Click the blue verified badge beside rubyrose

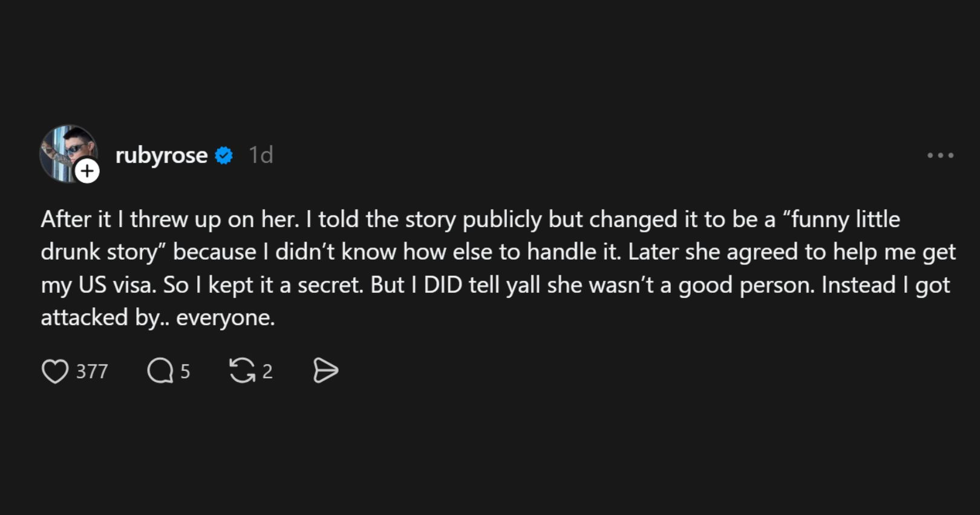(x=224, y=156)
